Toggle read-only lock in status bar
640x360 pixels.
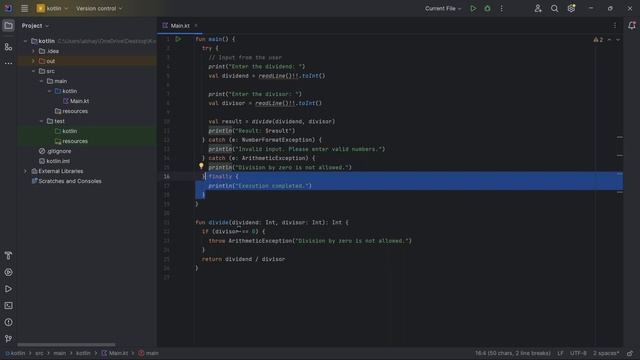point(630,353)
